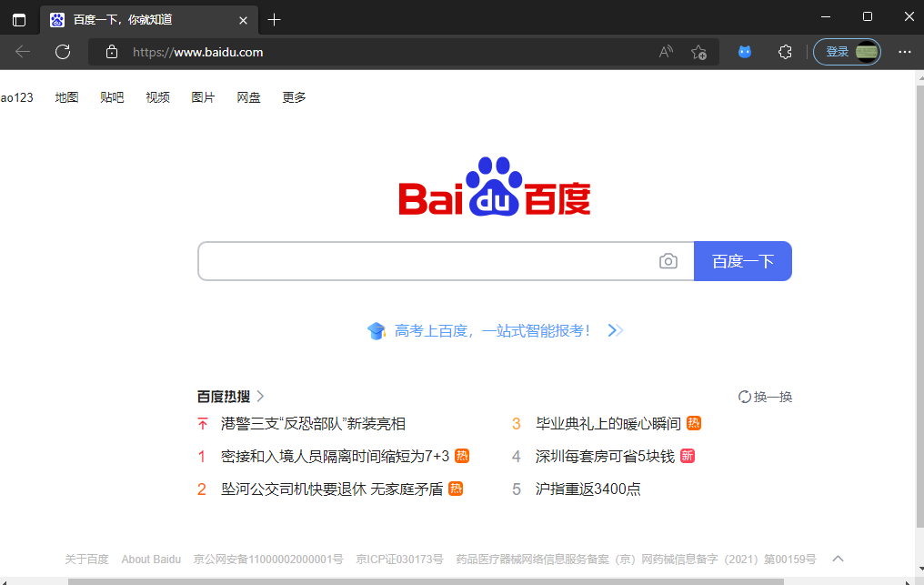Open the 贴吧 link

112,97
